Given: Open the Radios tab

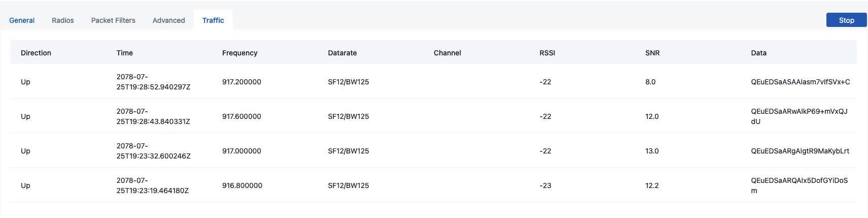Looking at the screenshot, I should tap(63, 20).
